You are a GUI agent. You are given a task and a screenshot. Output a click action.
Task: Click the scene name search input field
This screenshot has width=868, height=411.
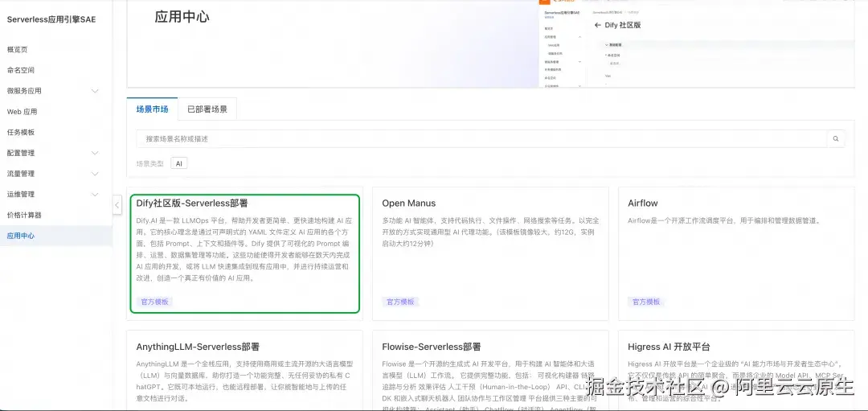click(x=481, y=139)
